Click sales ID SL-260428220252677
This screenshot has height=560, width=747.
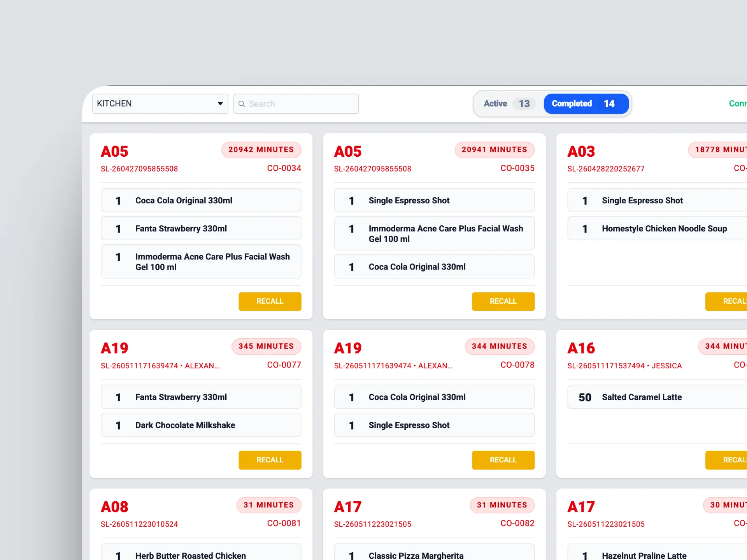pyautogui.click(x=606, y=169)
